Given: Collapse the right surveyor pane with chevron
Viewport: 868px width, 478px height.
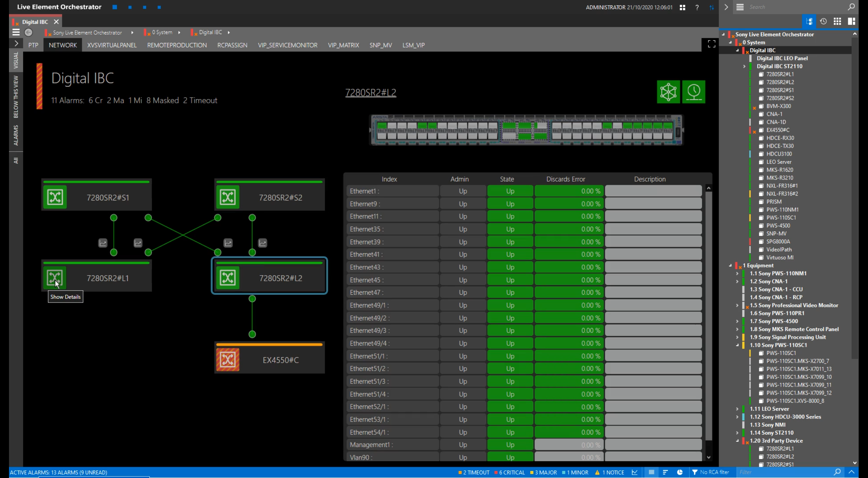Looking at the screenshot, I should click(726, 7).
